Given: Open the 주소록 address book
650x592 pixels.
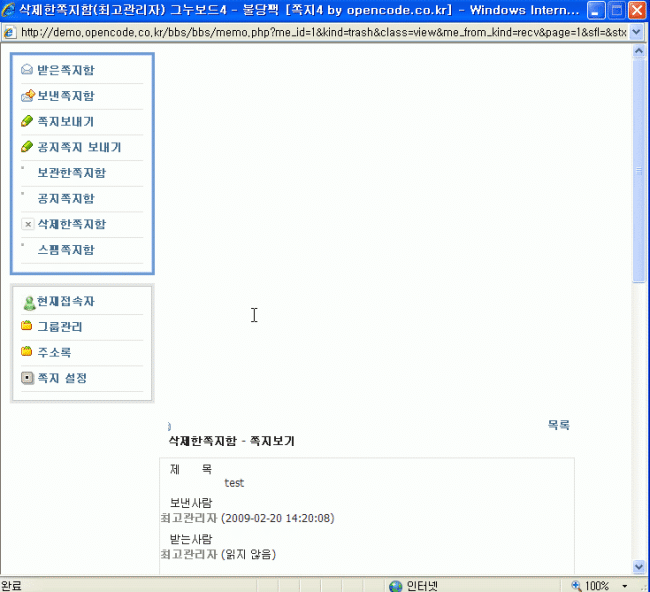Looking at the screenshot, I should (54, 353).
